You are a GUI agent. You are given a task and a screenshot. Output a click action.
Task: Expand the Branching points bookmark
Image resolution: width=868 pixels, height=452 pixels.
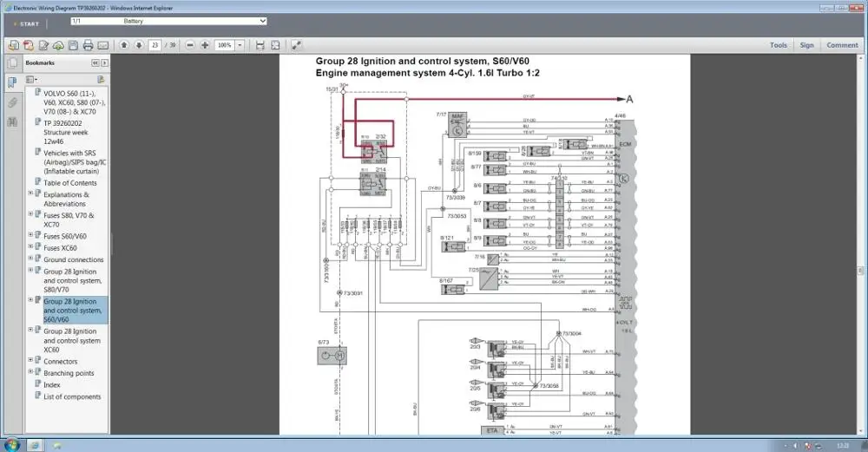[30, 372]
